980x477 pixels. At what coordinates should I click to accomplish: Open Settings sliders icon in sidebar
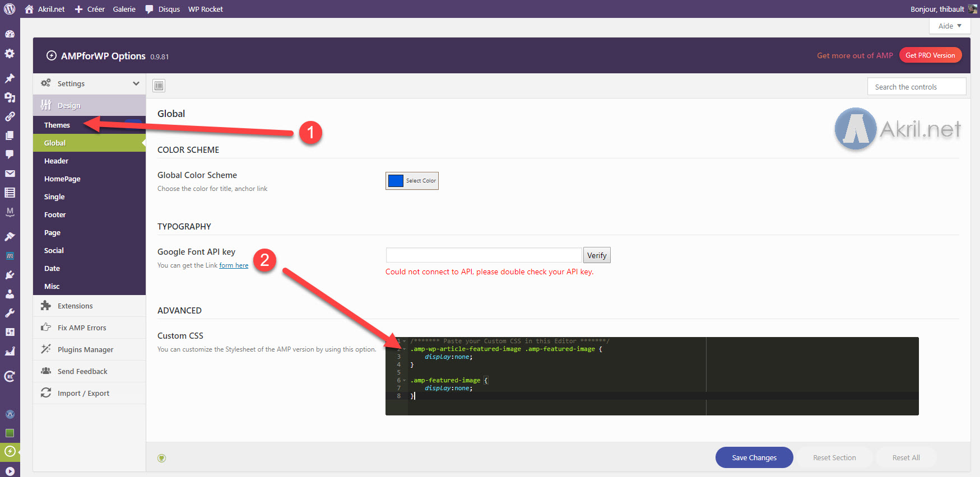10,332
